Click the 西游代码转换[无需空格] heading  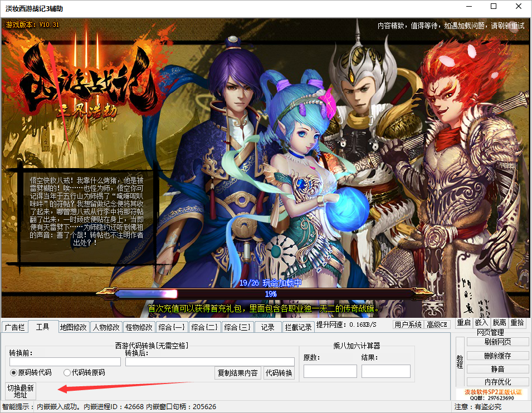coord(152,346)
